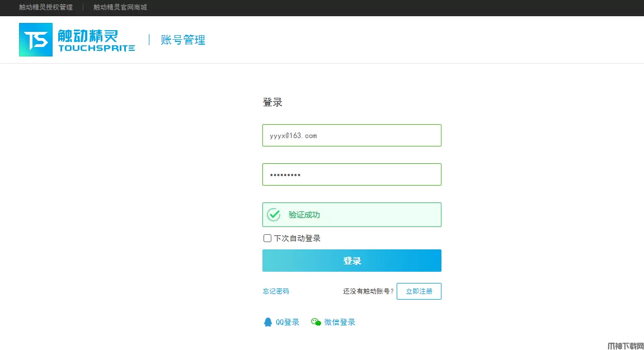Focus the email field yyyx@163.com
The image size is (644, 350).
coord(351,135)
